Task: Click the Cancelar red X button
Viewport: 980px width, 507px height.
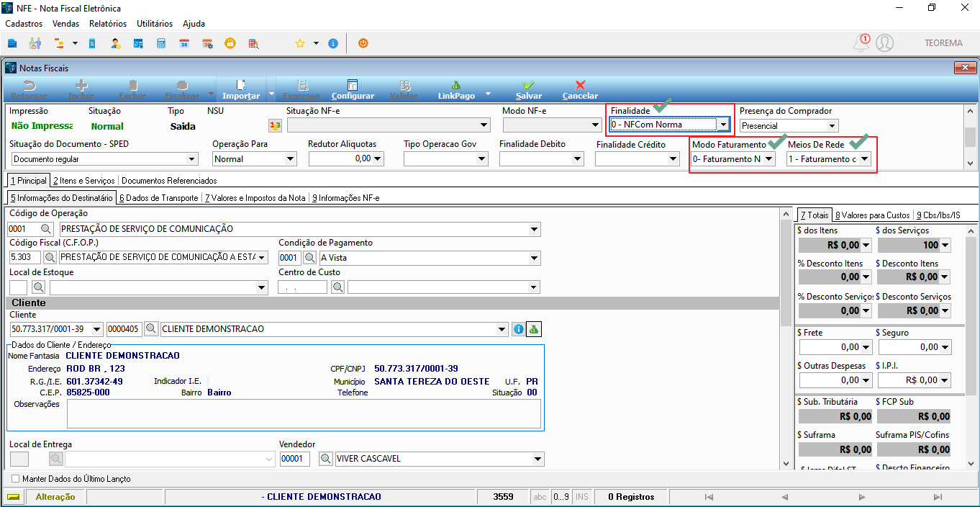Action: click(x=580, y=90)
